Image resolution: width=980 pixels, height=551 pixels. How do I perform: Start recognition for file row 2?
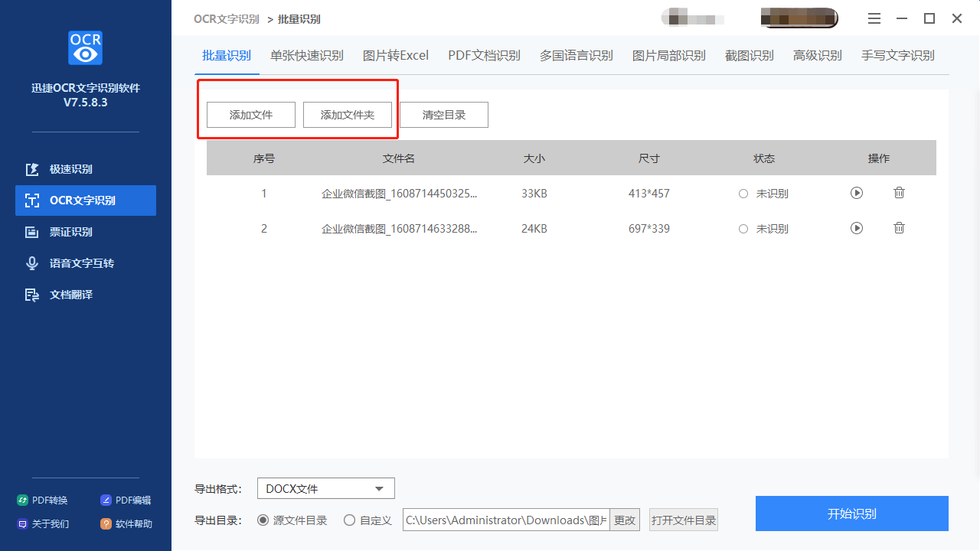click(x=857, y=228)
